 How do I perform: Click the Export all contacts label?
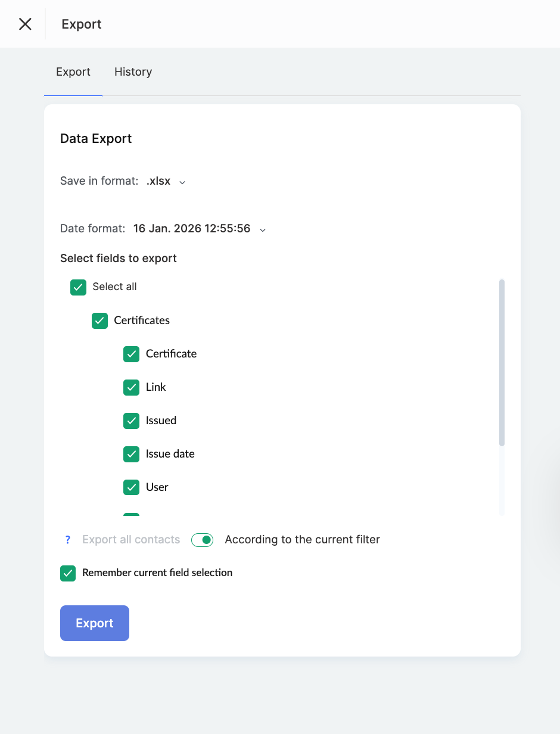point(131,540)
